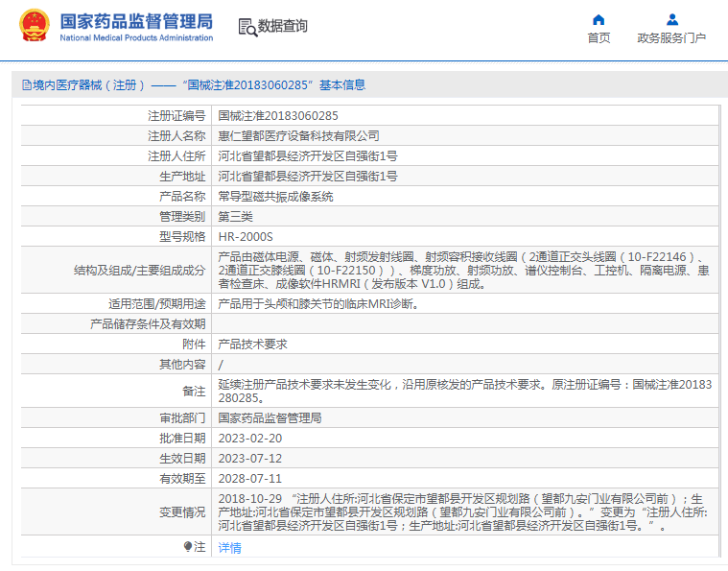
Task: Click the 产品技术要求 attachment text
Action: click(252, 345)
